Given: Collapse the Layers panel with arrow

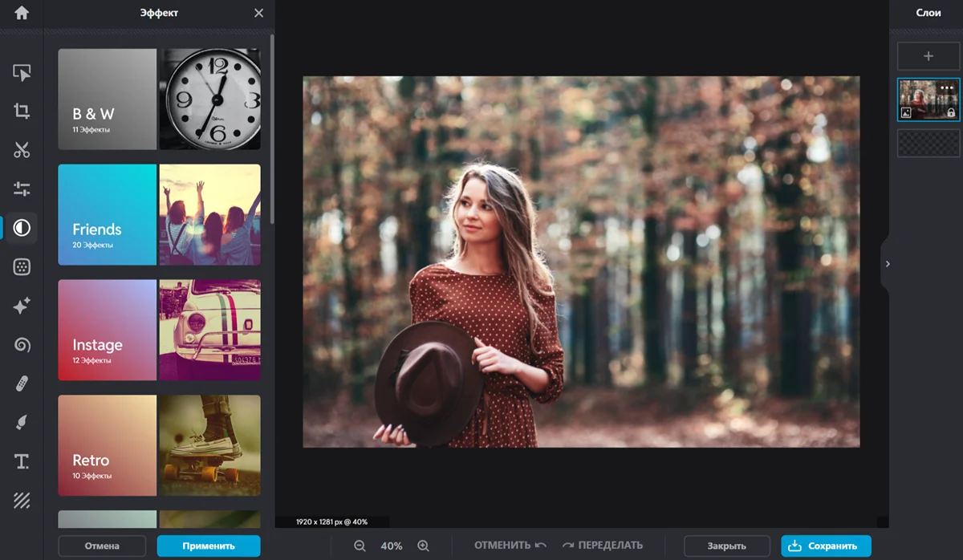Looking at the screenshot, I should (x=887, y=264).
